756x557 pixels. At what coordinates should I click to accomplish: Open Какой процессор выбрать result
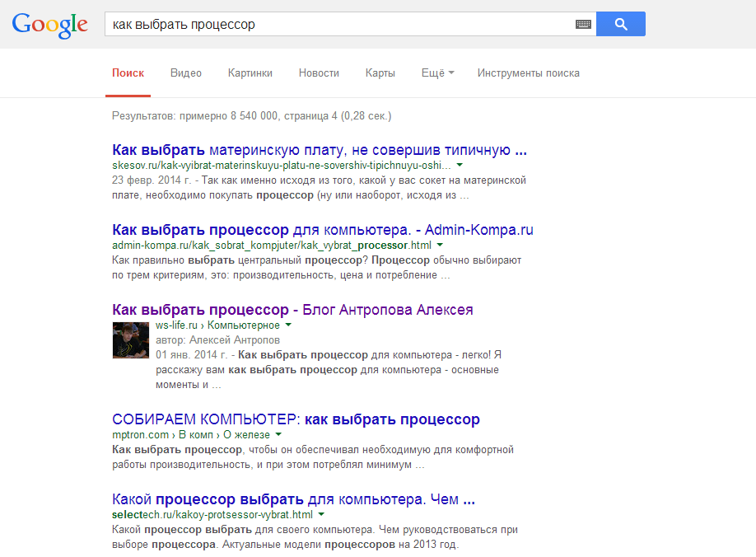[293, 499]
